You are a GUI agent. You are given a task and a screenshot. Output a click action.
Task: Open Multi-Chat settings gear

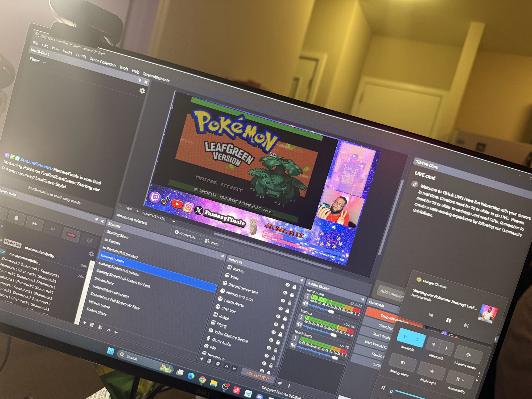click(x=142, y=91)
